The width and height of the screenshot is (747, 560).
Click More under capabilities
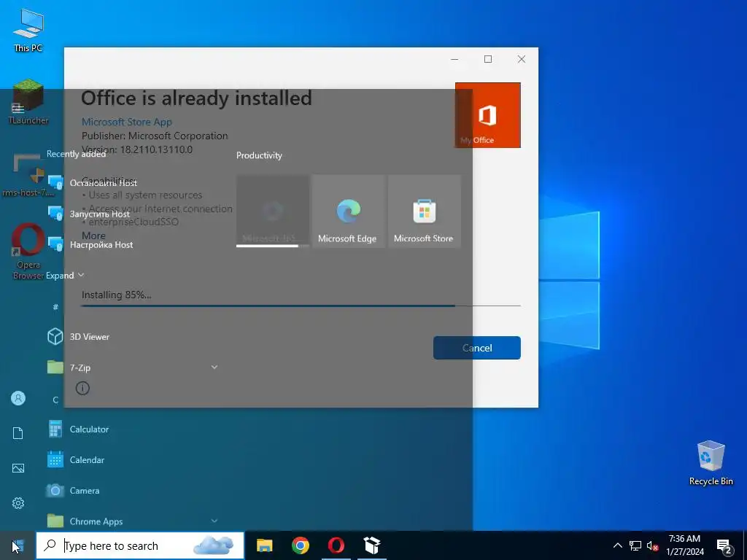[93, 236]
